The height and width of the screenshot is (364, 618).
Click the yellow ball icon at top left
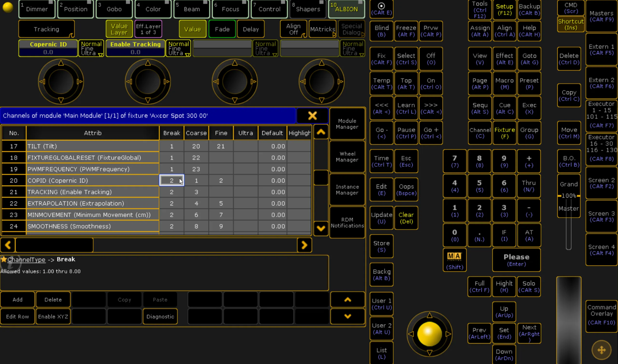tap(7, 7)
